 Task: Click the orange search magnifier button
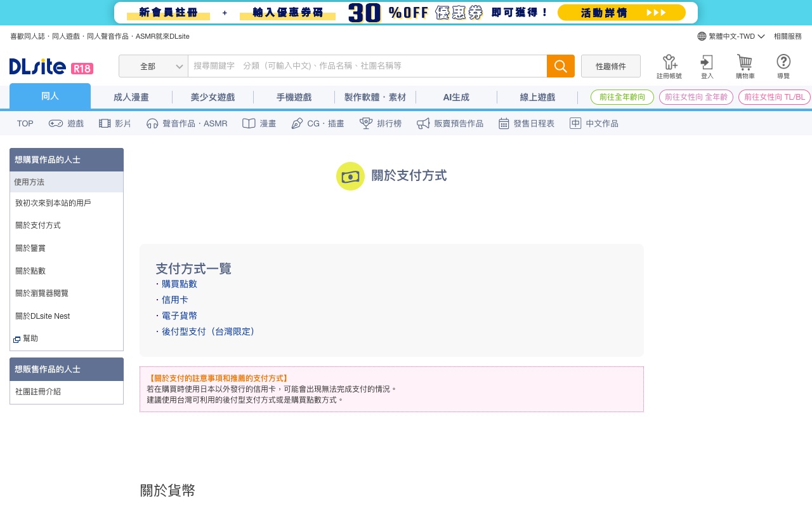click(561, 66)
